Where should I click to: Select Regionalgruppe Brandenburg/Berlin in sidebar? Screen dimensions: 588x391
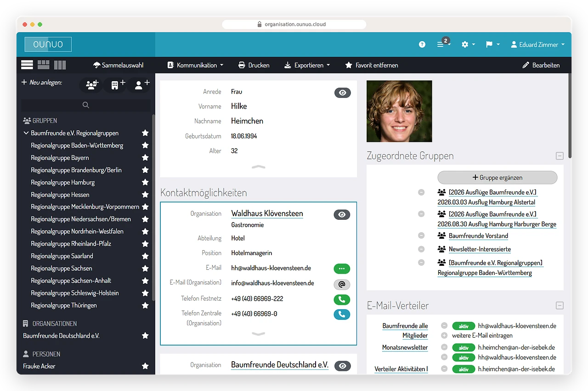click(76, 170)
